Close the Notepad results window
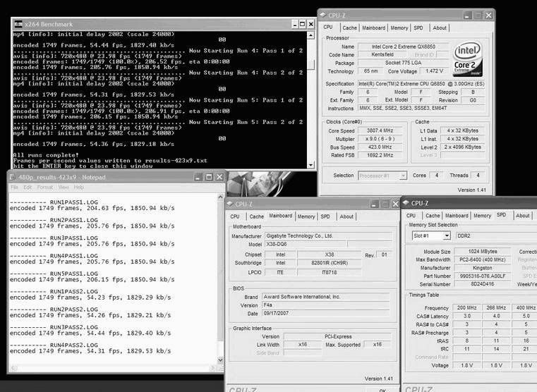 pos(219,177)
